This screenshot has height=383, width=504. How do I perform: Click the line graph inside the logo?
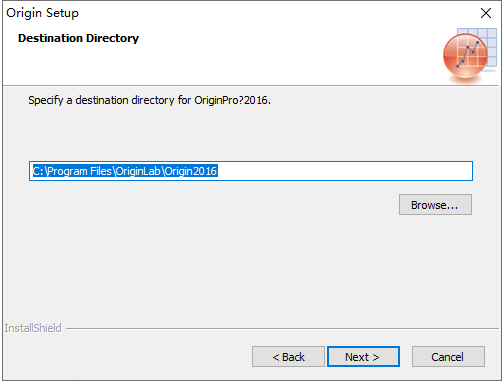pos(468,54)
